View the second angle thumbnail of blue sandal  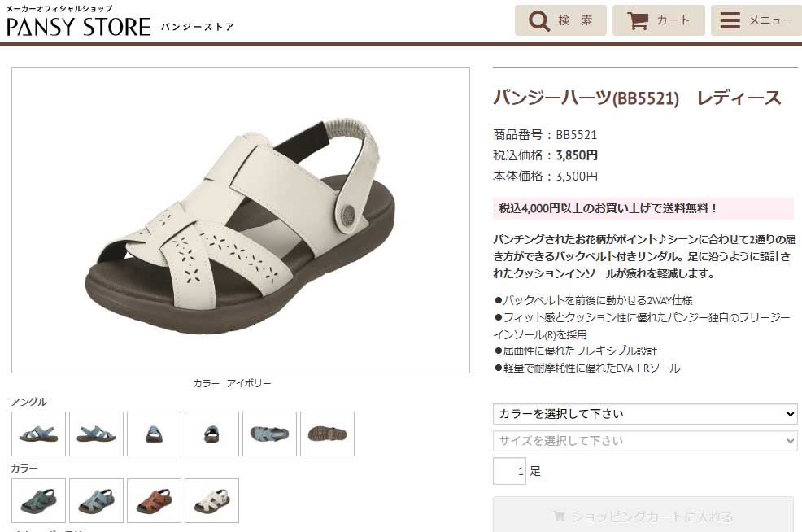point(96,434)
